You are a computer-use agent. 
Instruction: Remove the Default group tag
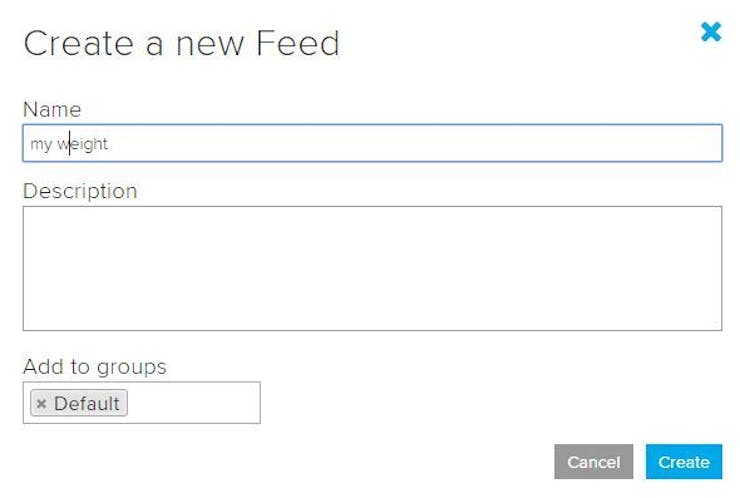point(41,404)
